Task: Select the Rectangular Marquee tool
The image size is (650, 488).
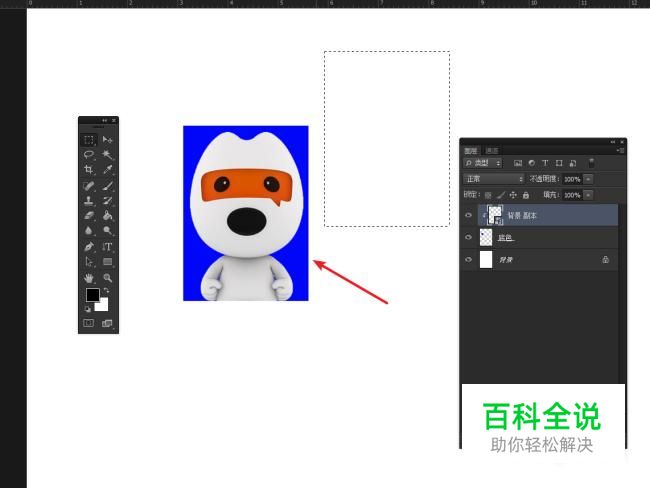Action: (89, 140)
